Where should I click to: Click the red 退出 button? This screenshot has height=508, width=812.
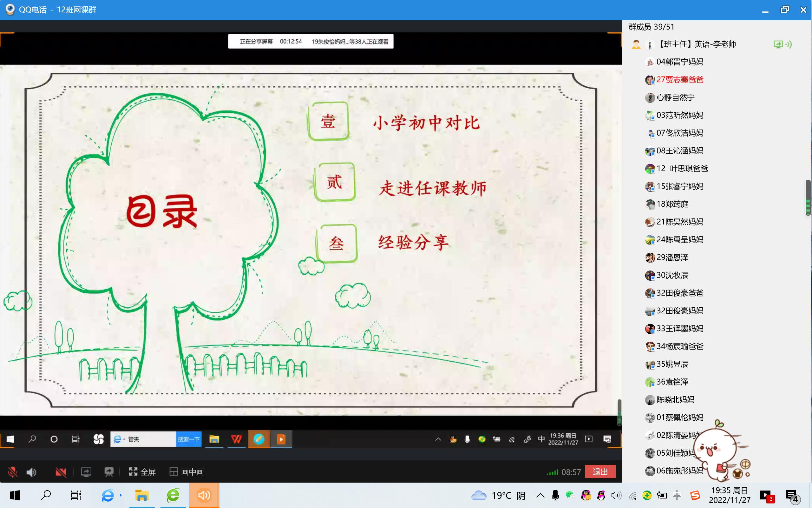coord(600,472)
